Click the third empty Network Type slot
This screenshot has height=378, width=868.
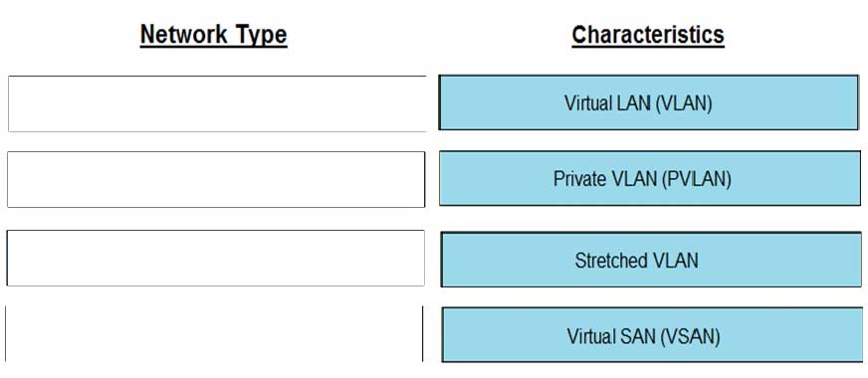click(215, 258)
